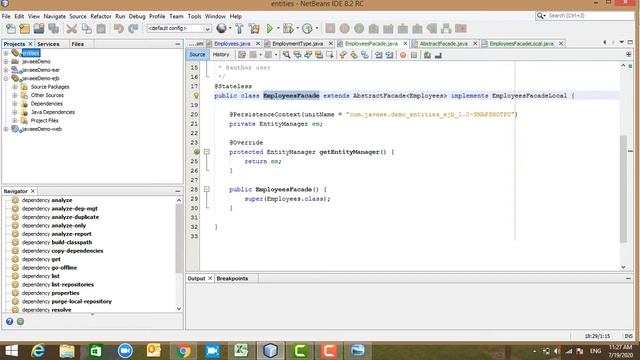The height and width of the screenshot is (360, 640).
Task: Select the Project Files tree item
Action: [x=45, y=121]
